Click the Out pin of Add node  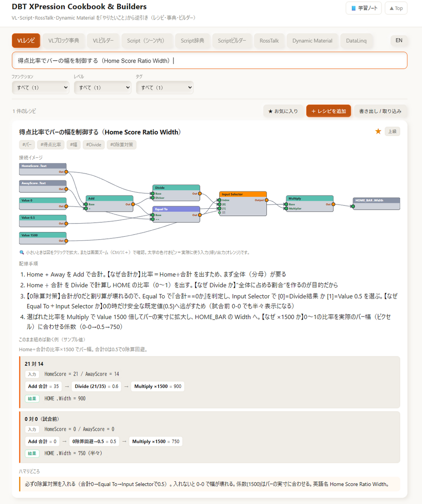(133, 204)
